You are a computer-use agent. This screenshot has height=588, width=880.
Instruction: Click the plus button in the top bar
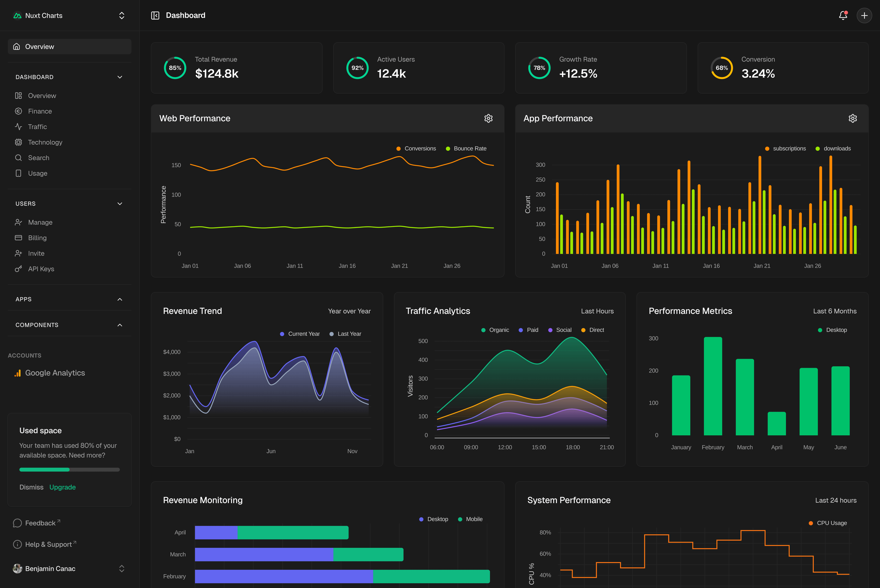tap(864, 15)
